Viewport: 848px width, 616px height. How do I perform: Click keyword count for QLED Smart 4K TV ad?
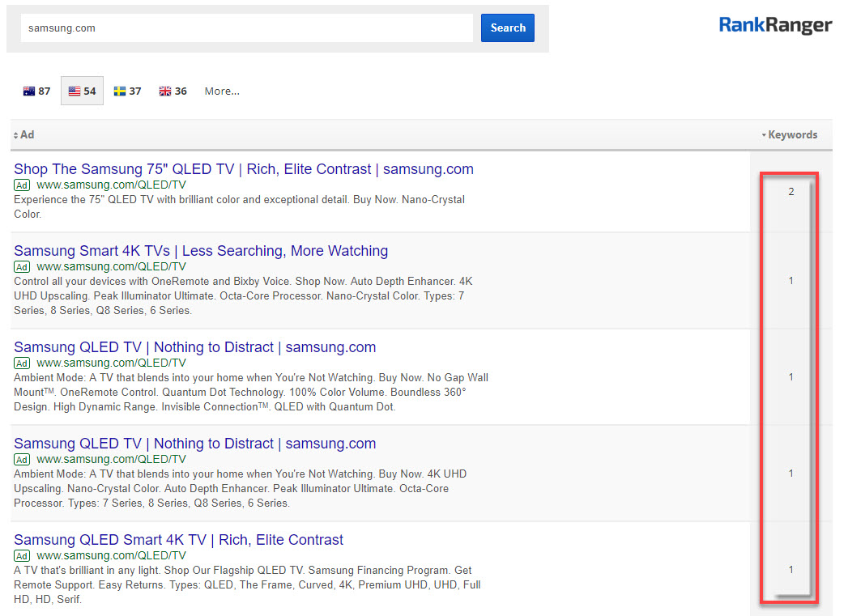coord(791,570)
